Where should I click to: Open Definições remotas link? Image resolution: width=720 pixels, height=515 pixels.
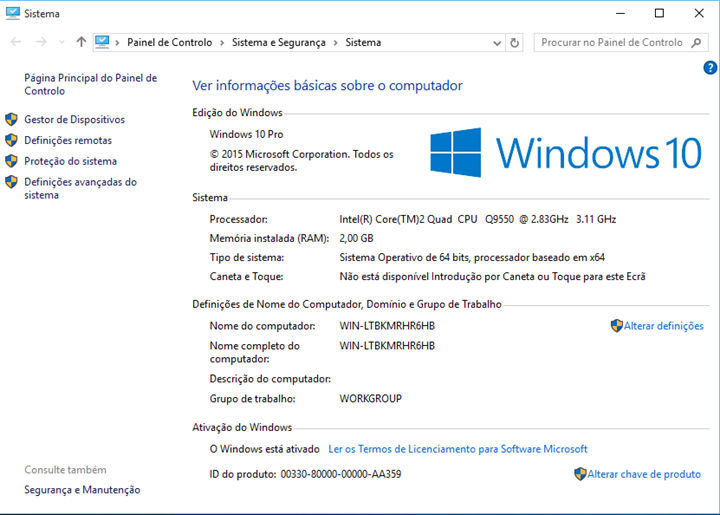(68, 140)
